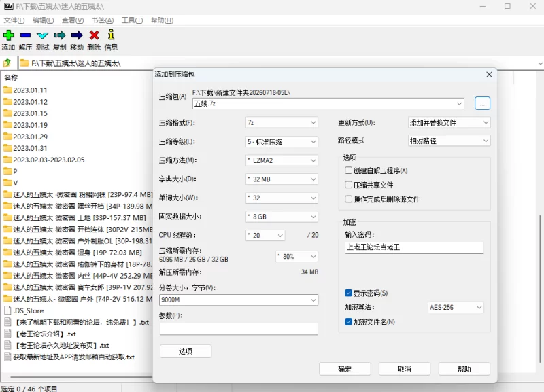
Task: Select the 【老王论坛永久地址发布页】.txt file icon
Action: (7, 345)
